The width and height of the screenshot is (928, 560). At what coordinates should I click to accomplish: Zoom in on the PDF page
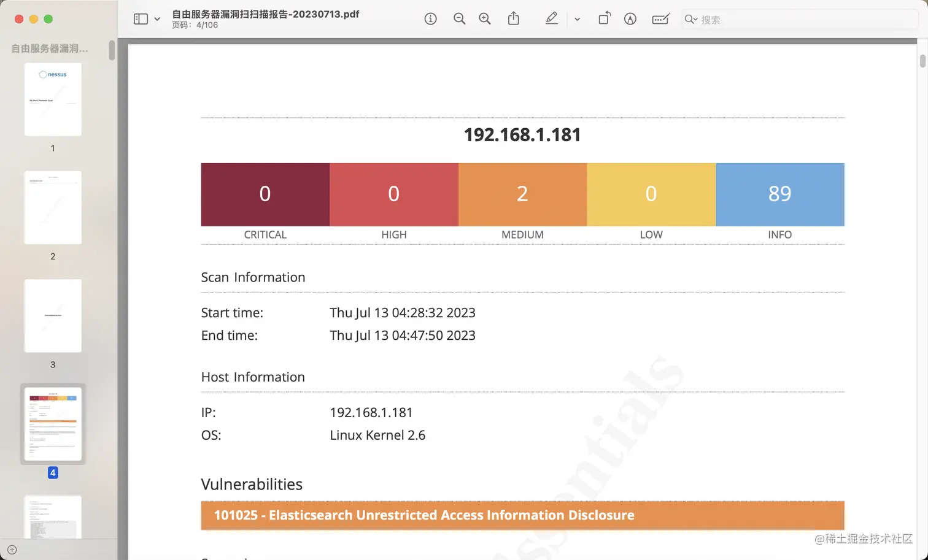pyautogui.click(x=485, y=19)
